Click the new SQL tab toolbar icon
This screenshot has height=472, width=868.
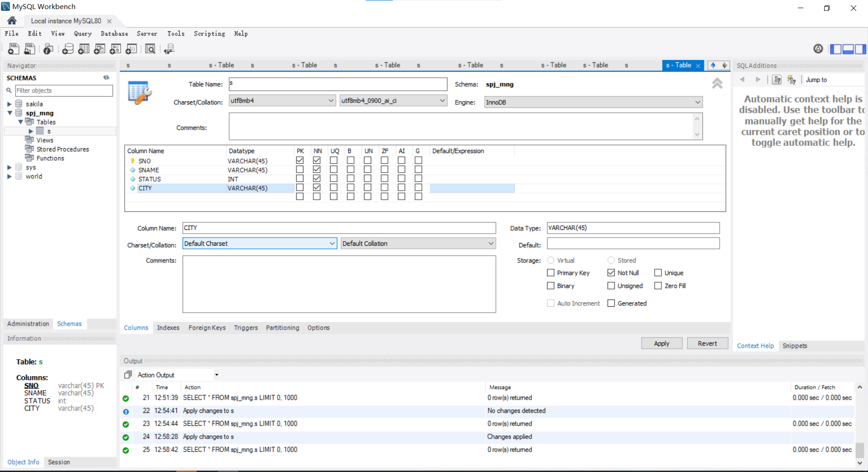click(x=14, y=49)
